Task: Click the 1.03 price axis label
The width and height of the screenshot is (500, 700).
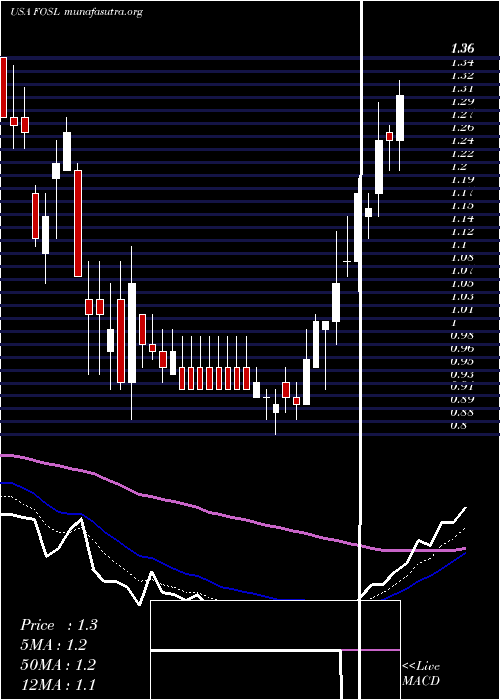Action: (x=463, y=296)
